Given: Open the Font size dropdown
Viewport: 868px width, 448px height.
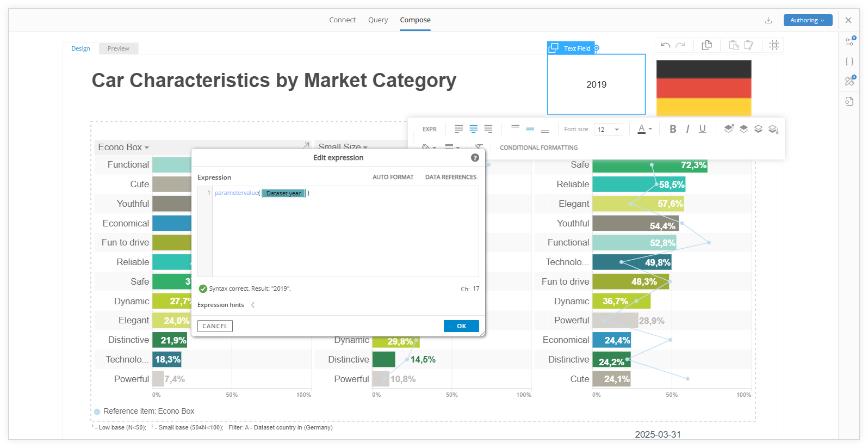Looking at the screenshot, I should tap(609, 130).
